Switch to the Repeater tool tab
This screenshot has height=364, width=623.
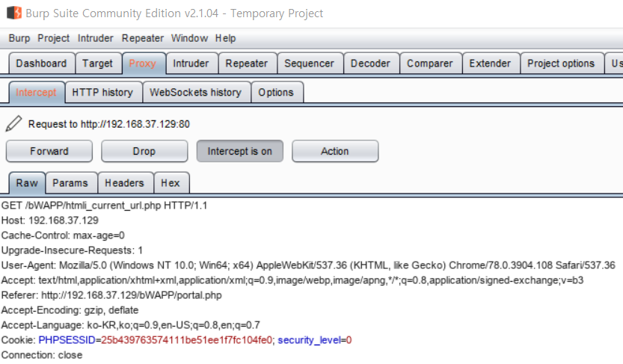(246, 64)
